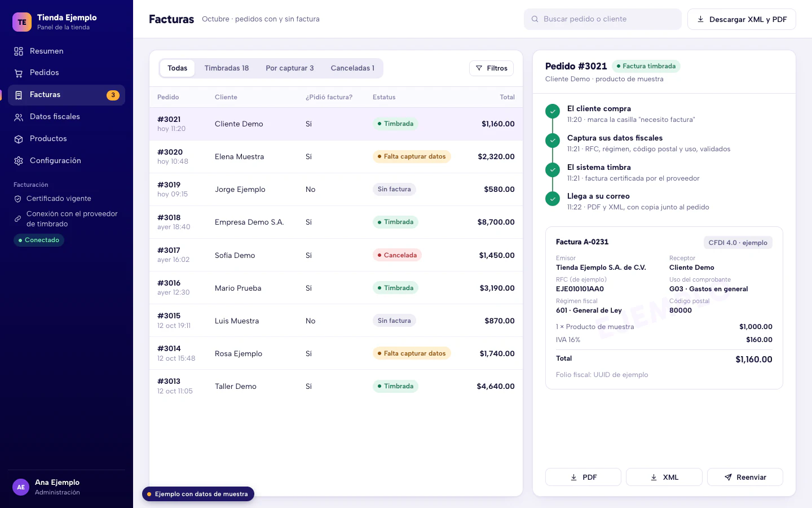Image resolution: width=812 pixels, height=508 pixels.
Task: Click the Sin factura badge for Jorge Ejemplo
Action: pos(394,190)
